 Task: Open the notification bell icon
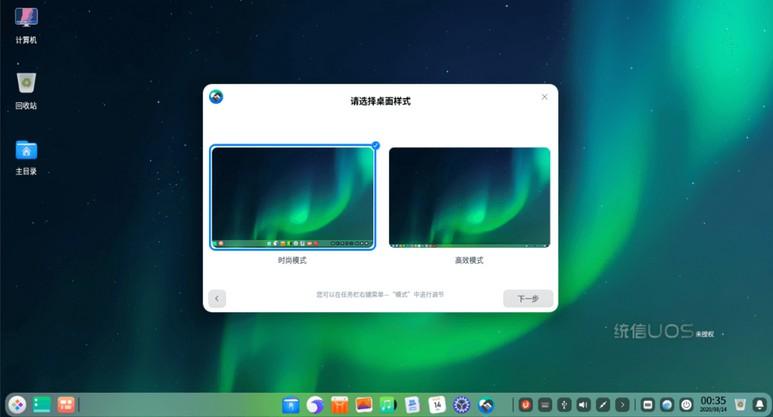coord(760,405)
